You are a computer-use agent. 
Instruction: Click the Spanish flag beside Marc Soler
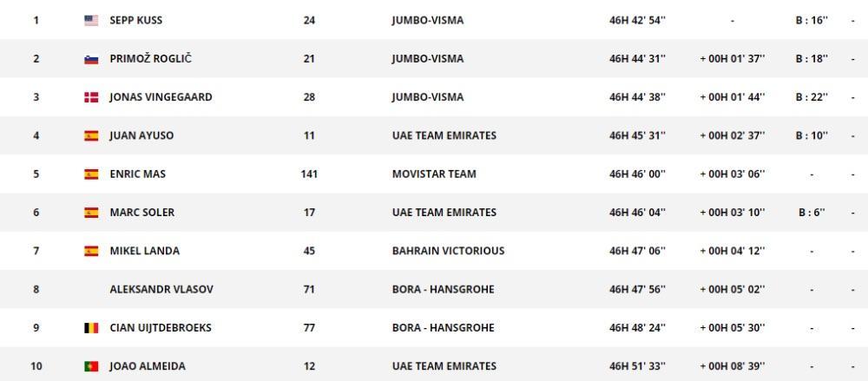coord(91,213)
